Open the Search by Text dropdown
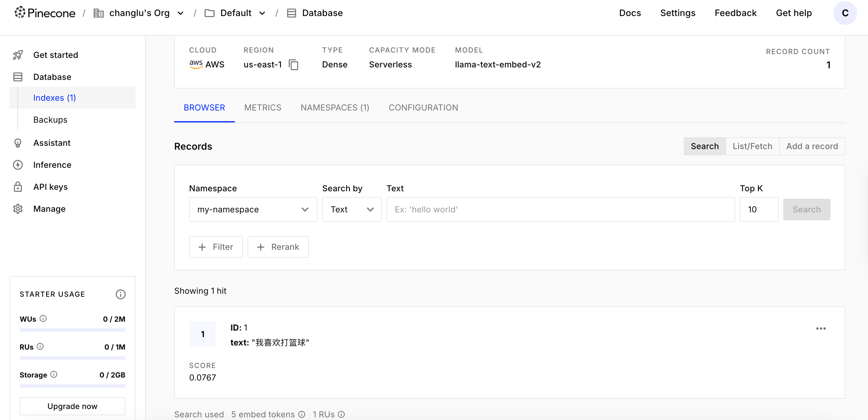The width and height of the screenshot is (868, 420). pyautogui.click(x=352, y=209)
